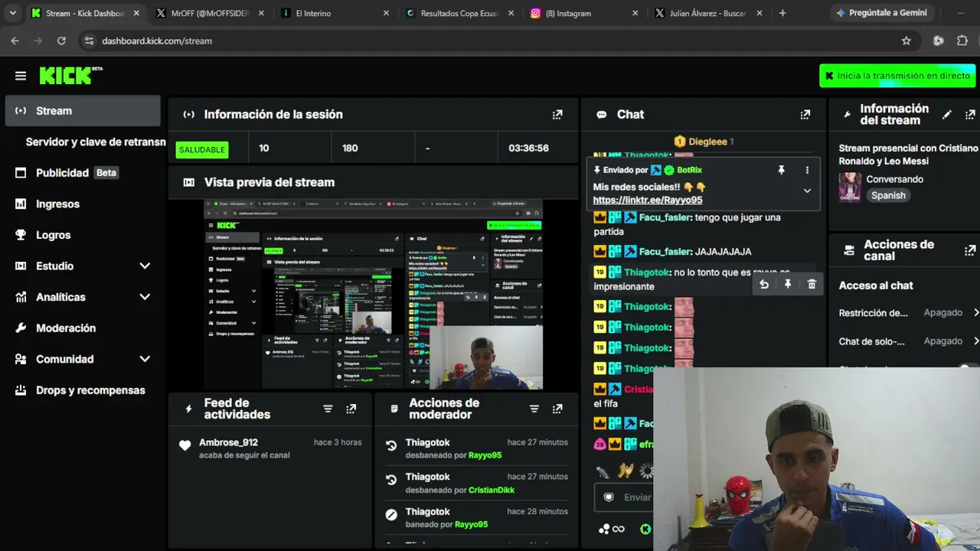The height and width of the screenshot is (551, 980).
Task: Click the Kick logo
Action: [70, 75]
